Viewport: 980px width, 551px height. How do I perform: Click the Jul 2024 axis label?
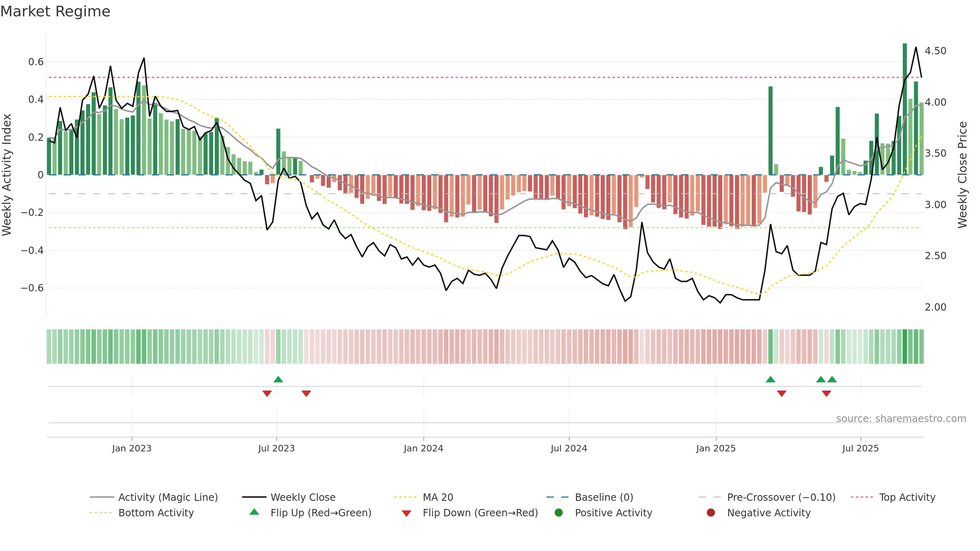pyautogui.click(x=569, y=448)
